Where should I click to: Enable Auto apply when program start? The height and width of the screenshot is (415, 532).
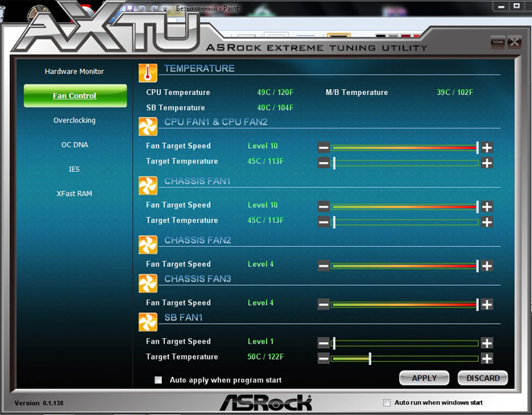click(159, 380)
